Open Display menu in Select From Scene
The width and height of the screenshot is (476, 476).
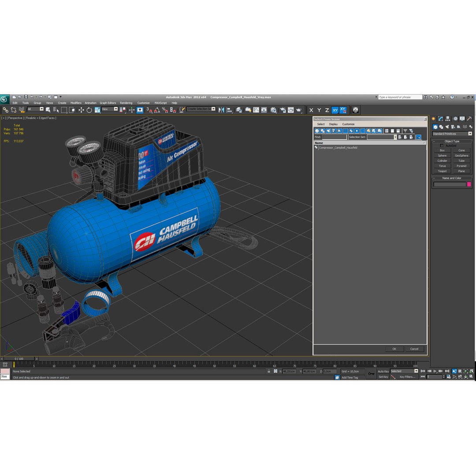[333, 124]
